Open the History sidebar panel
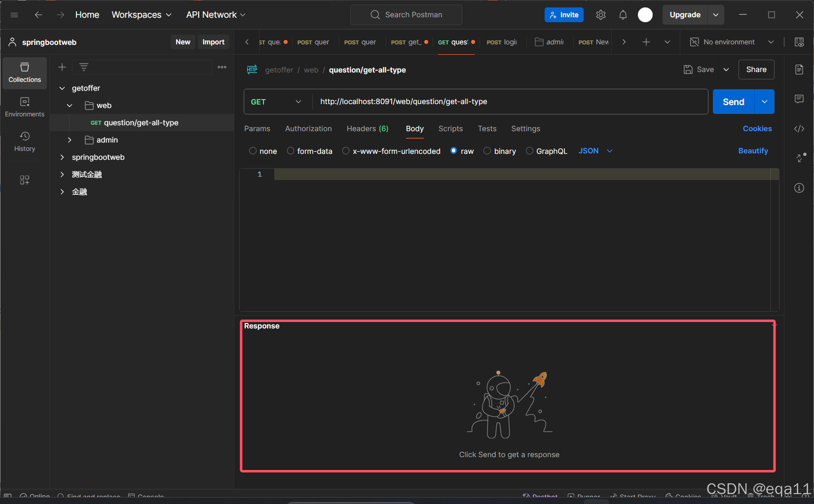This screenshot has height=504, width=814. click(x=25, y=142)
